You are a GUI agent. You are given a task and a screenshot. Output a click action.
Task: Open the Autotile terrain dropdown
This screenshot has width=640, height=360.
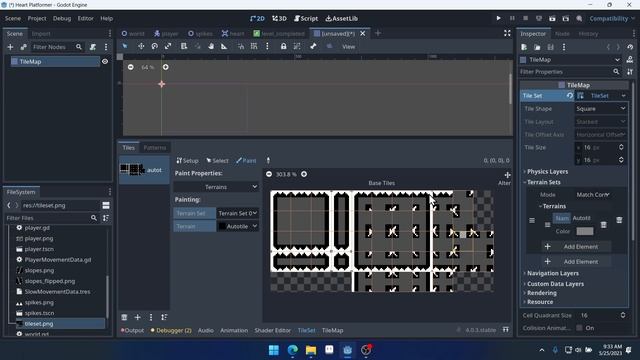(238, 226)
